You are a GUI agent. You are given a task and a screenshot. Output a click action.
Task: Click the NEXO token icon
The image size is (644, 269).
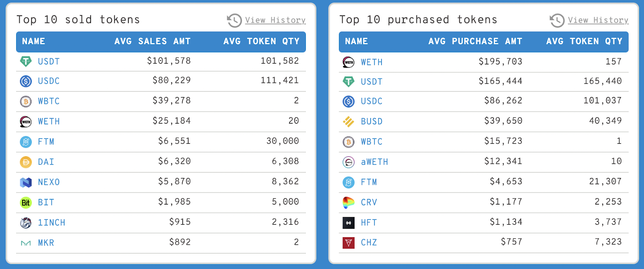[x=26, y=182]
